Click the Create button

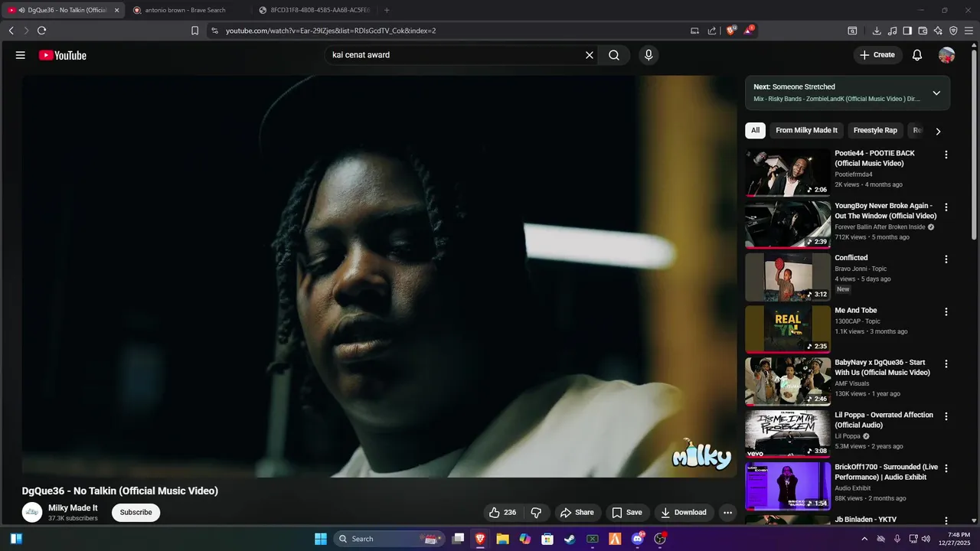point(877,55)
